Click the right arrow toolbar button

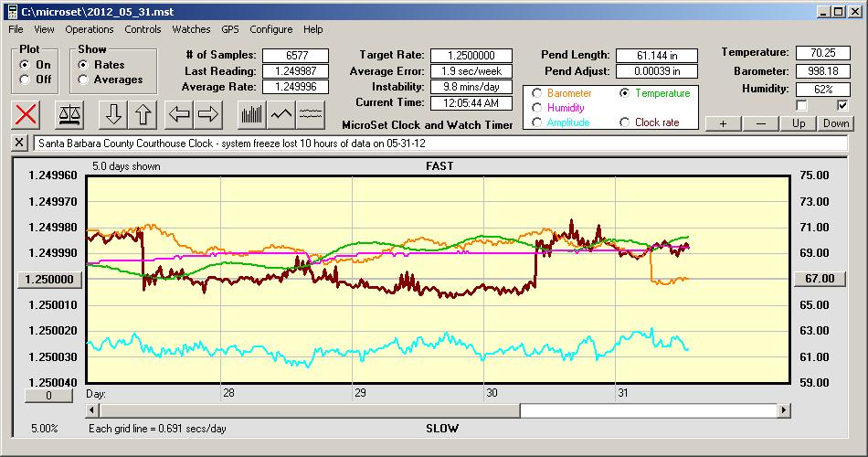(208, 114)
